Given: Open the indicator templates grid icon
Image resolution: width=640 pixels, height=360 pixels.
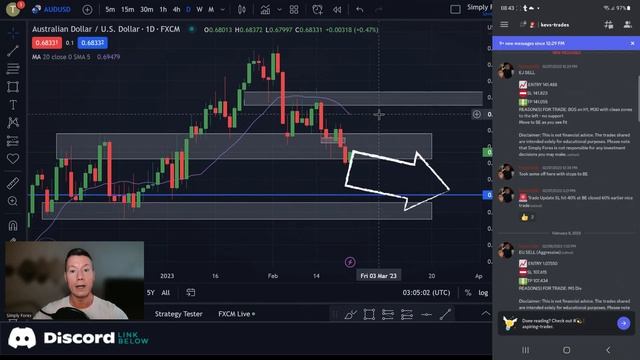Looking at the screenshot, I should click(x=294, y=9).
